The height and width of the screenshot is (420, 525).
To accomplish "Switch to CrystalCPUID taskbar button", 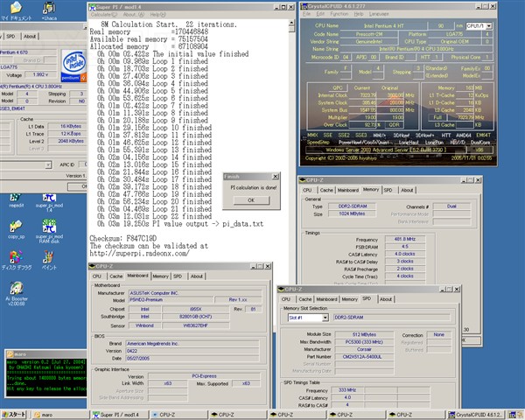I will coord(475,415).
